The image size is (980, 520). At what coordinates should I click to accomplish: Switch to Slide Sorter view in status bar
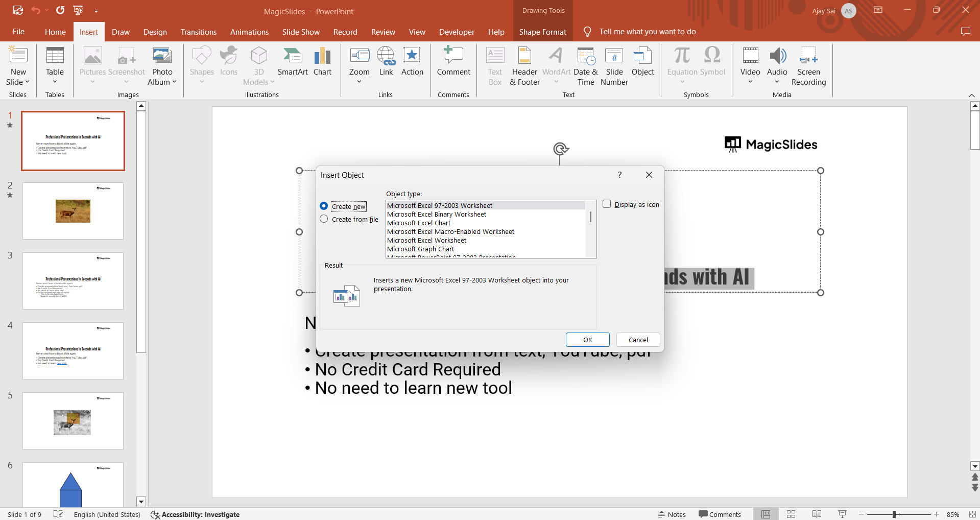coord(791,514)
